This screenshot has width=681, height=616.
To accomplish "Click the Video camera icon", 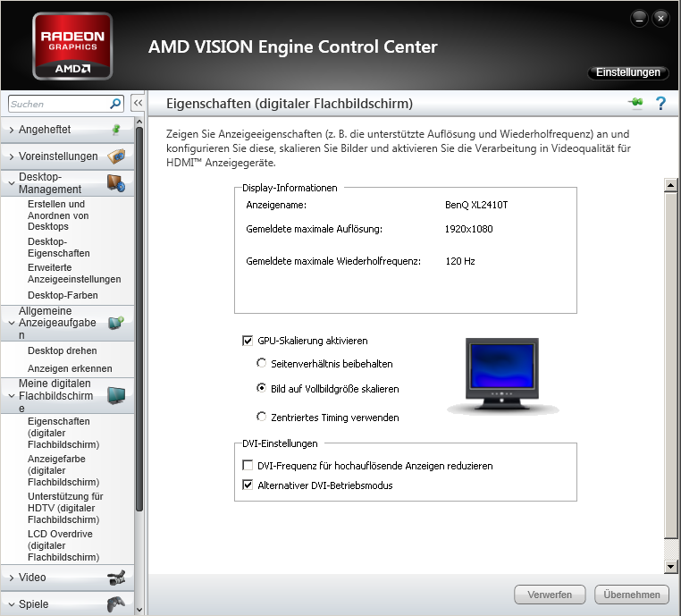I will pos(116,578).
